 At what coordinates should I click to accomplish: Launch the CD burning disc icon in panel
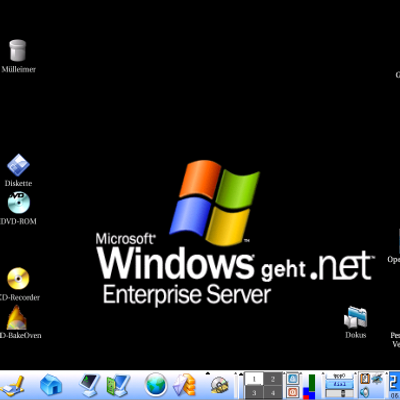point(220,385)
